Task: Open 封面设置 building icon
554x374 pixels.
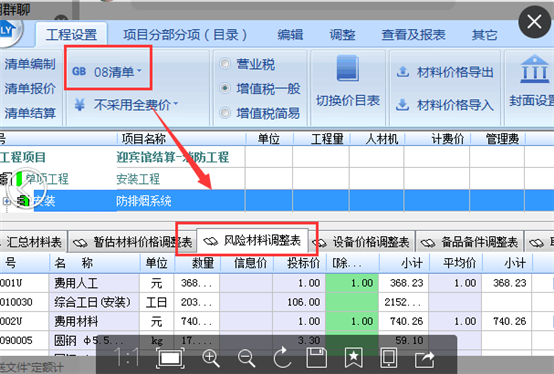Action: click(x=535, y=69)
